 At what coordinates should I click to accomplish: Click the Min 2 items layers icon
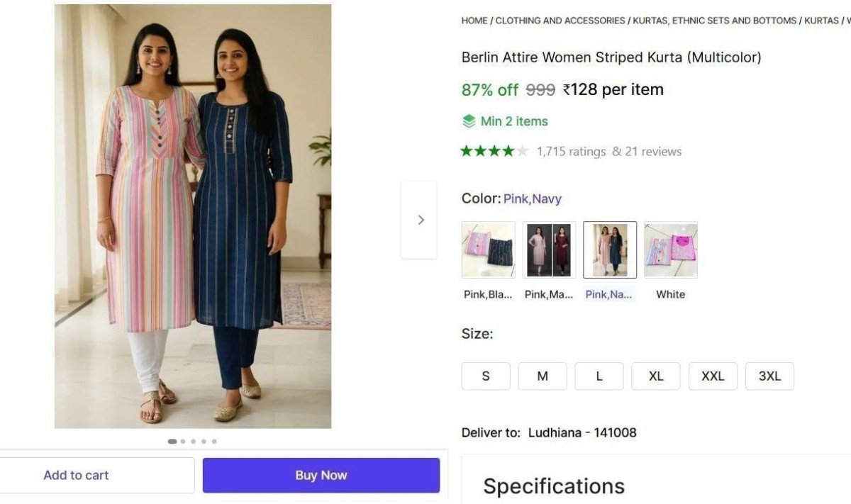coord(469,121)
